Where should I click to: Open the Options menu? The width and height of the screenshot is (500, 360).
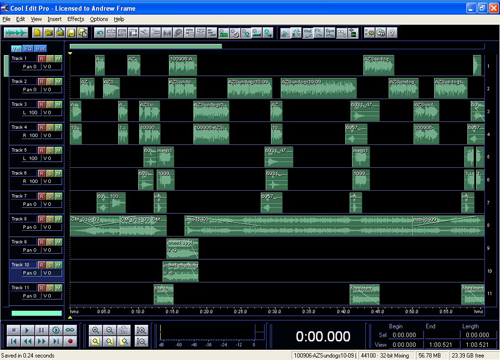99,19
